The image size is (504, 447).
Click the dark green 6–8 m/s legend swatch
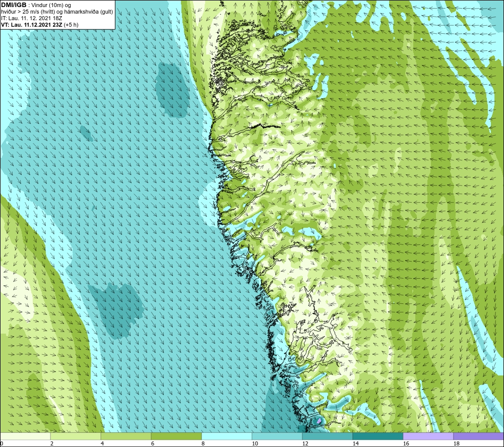tap(176, 436)
